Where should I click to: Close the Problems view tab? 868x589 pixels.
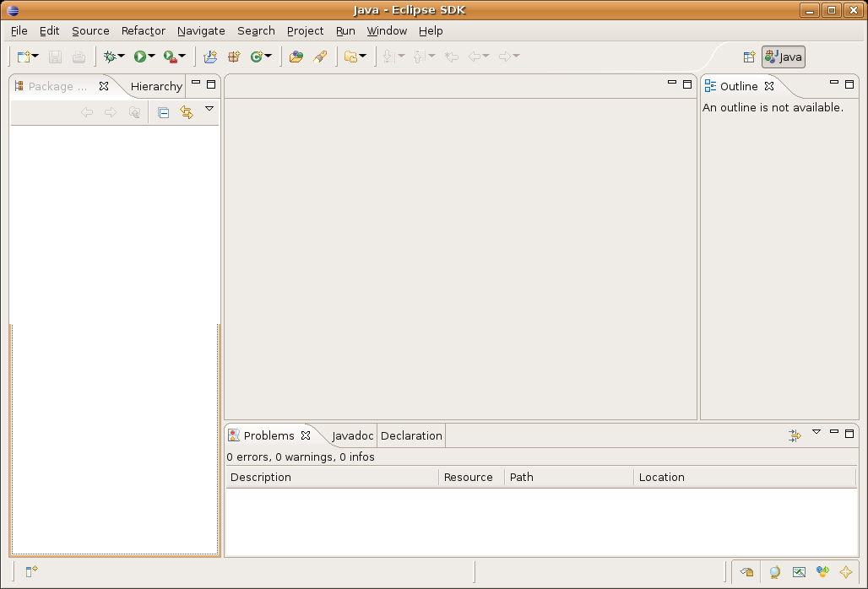pos(306,435)
